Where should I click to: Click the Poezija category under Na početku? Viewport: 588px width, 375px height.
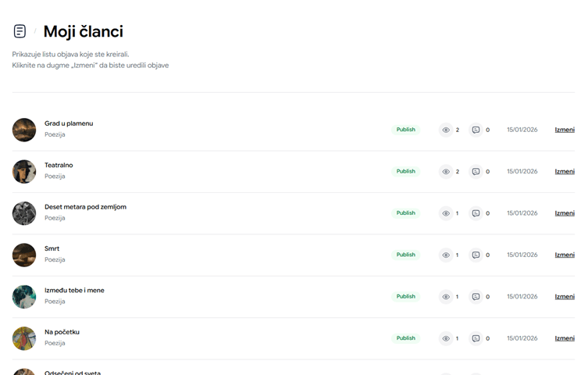(55, 343)
